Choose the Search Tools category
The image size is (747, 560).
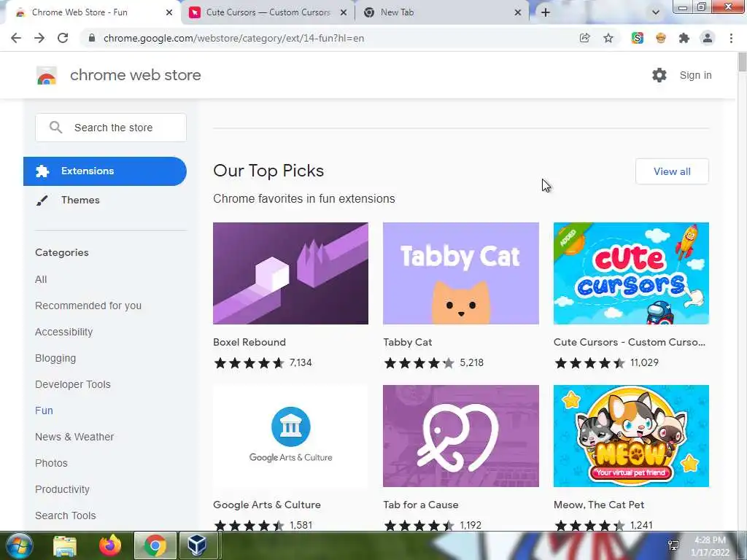coord(65,516)
